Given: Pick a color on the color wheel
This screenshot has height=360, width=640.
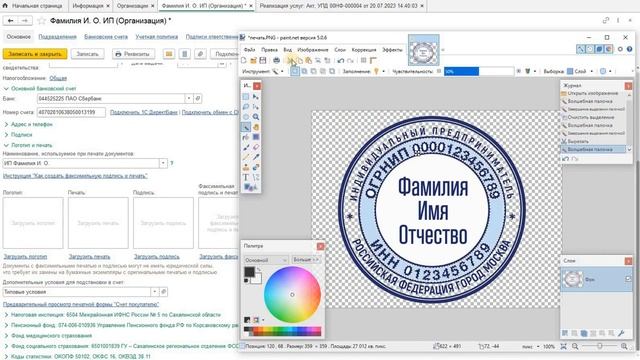Looking at the screenshot, I should [x=292, y=295].
